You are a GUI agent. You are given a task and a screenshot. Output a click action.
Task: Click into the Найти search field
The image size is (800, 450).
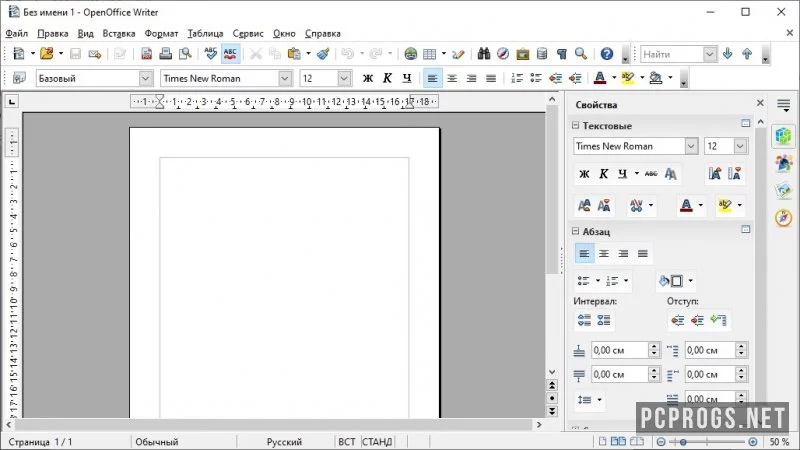click(x=672, y=54)
